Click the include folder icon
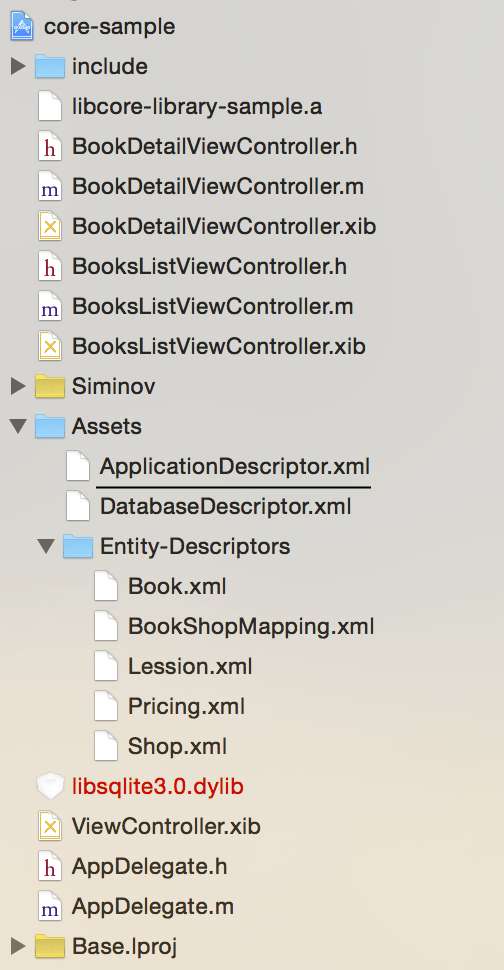This screenshot has height=970, width=504. [50, 66]
